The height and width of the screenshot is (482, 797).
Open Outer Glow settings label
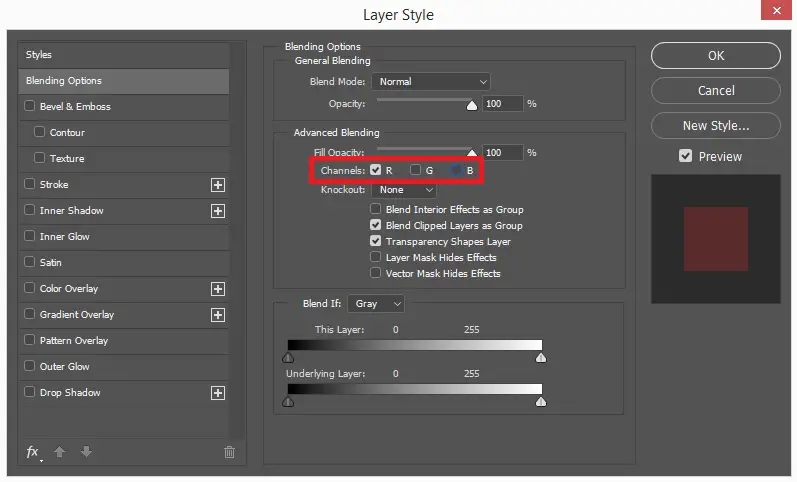65,367
